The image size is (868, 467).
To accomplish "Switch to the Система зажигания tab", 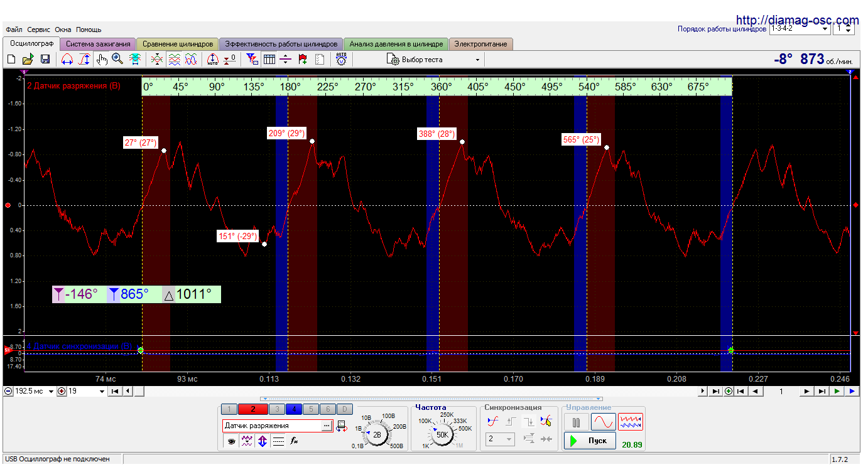I will pos(98,44).
